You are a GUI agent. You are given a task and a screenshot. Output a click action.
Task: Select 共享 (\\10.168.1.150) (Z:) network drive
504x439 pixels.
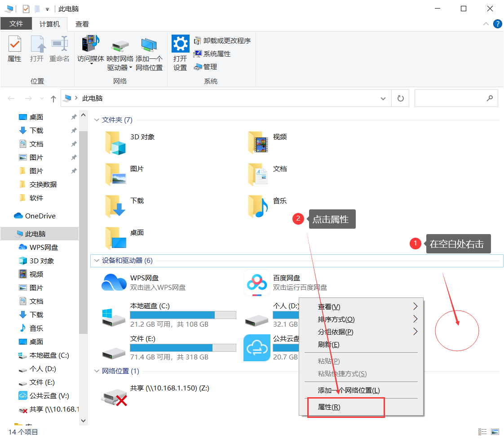pyautogui.click(x=155, y=395)
